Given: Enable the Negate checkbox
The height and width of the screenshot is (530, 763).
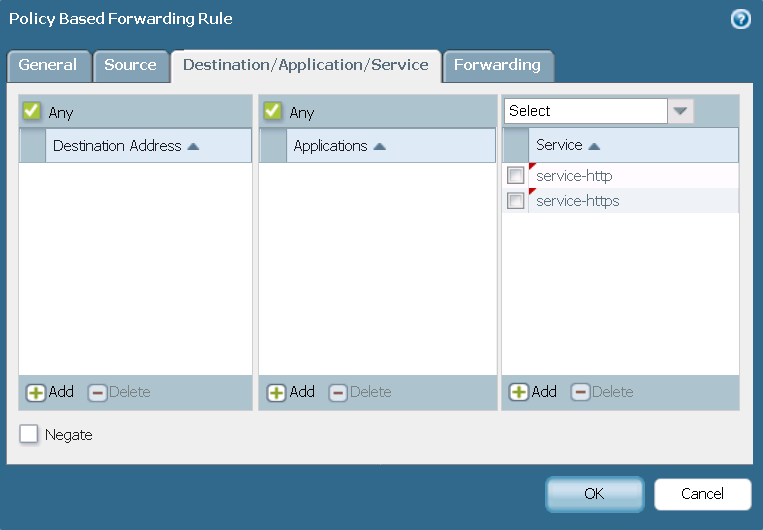Looking at the screenshot, I should [30, 435].
